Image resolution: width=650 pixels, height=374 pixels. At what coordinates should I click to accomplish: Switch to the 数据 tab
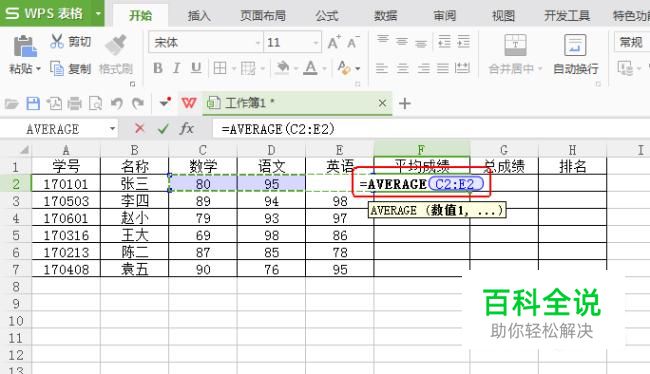[x=386, y=16]
